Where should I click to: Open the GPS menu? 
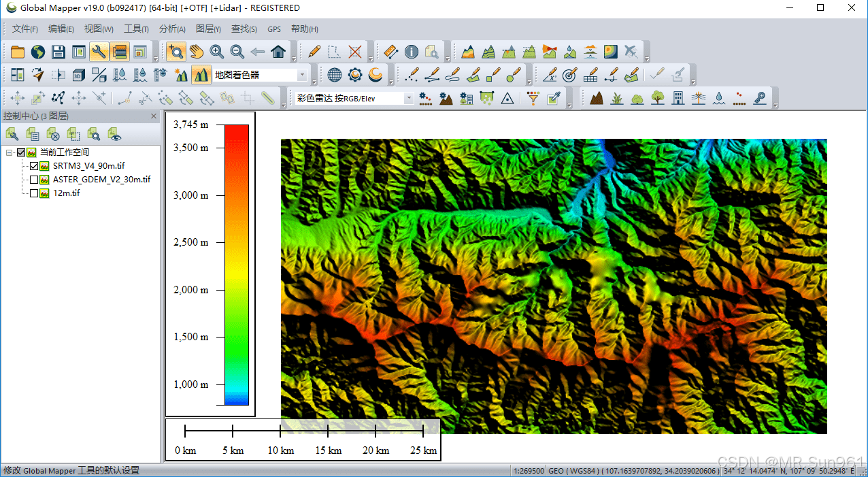[x=274, y=29]
